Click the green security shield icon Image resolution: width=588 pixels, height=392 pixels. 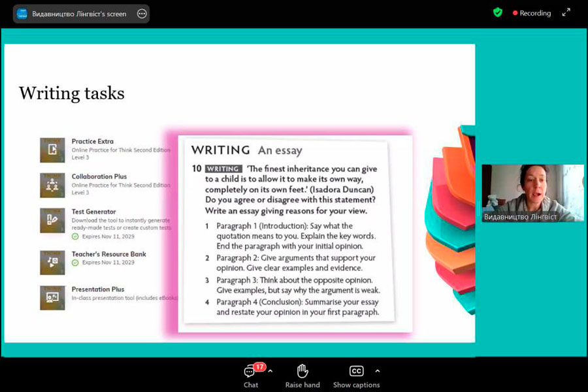(x=498, y=13)
